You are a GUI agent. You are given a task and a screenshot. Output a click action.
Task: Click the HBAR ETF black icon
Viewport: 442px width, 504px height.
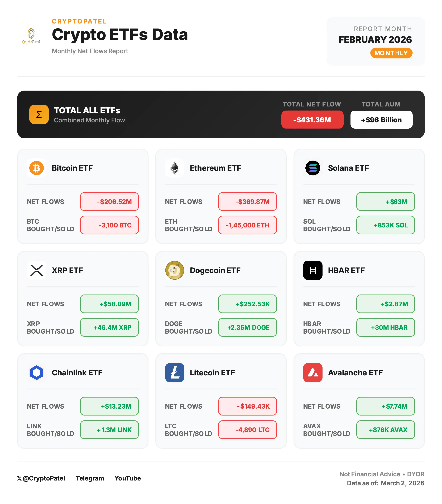click(313, 270)
